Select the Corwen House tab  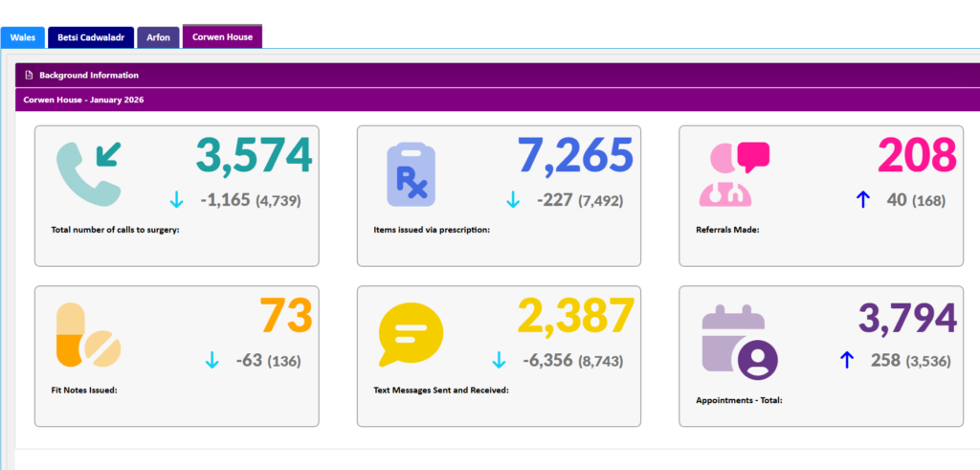[222, 36]
